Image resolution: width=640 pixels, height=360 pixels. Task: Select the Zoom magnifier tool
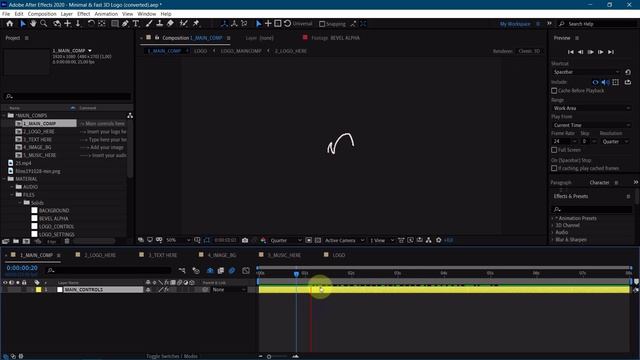click(44, 24)
